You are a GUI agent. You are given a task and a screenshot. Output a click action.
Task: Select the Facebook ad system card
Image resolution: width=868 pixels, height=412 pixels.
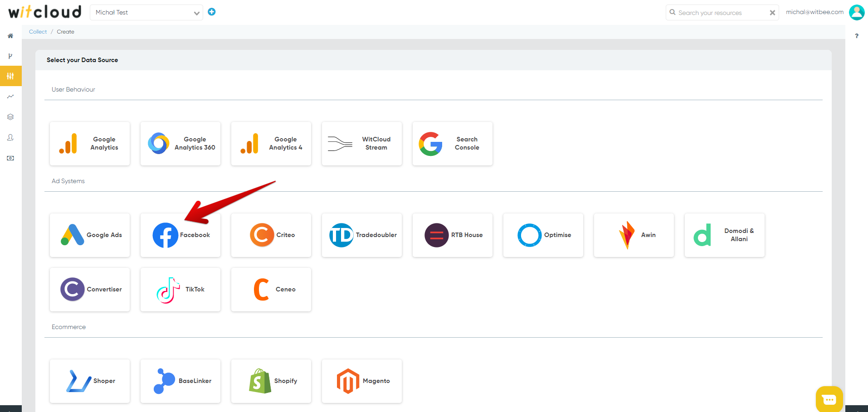click(180, 235)
